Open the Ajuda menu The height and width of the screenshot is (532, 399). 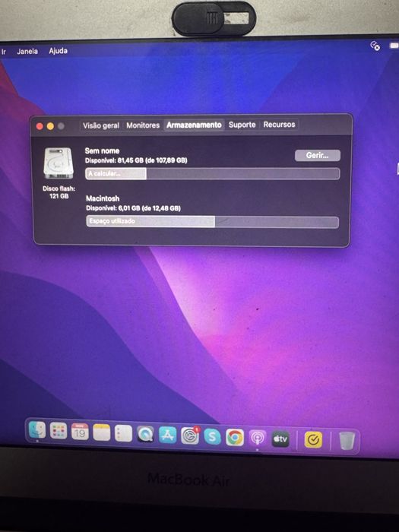[x=58, y=51]
